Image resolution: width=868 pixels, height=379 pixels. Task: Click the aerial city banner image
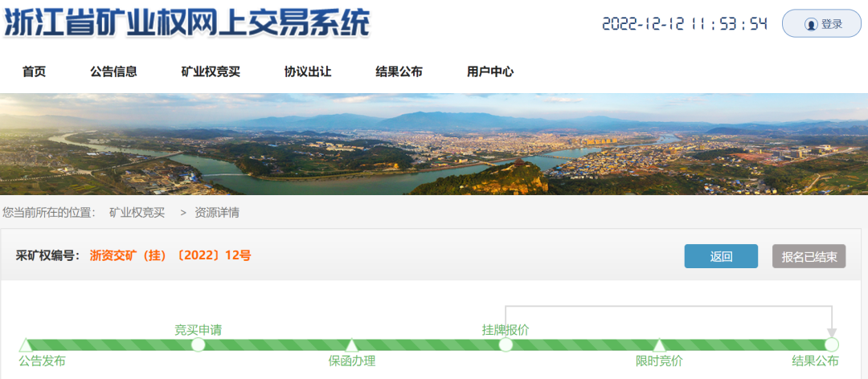pyautogui.click(x=434, y=145)
